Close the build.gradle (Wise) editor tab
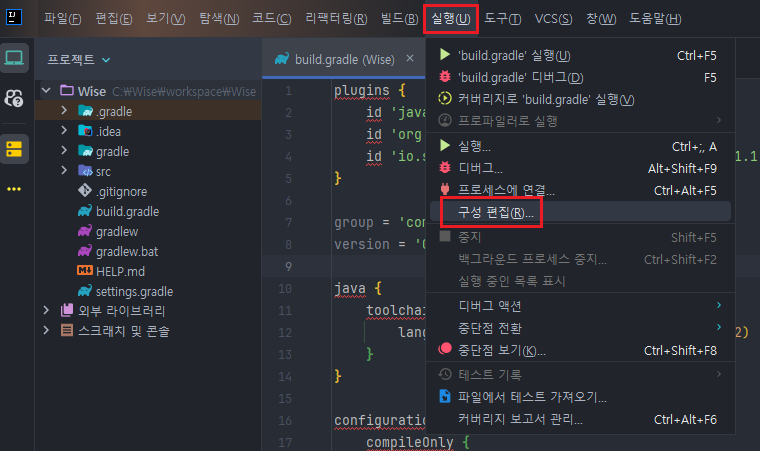This screenshot has height=451, width=760. pyautogui.click(x=410, y=58)
